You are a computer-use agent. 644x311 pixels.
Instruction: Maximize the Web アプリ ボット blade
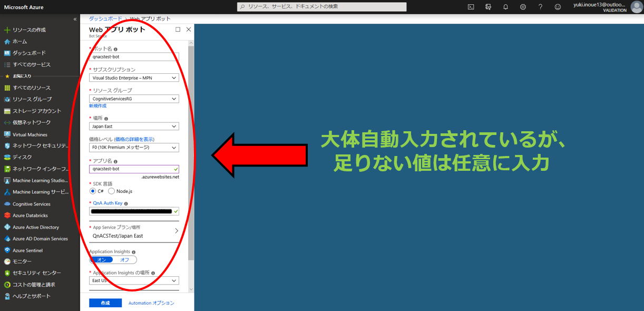(x=178, y=30)
